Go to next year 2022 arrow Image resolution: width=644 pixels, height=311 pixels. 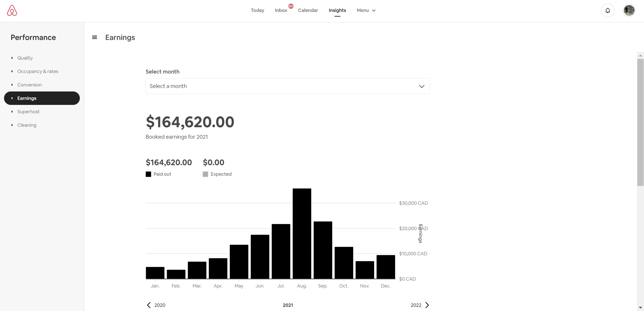tap(427, 305)
